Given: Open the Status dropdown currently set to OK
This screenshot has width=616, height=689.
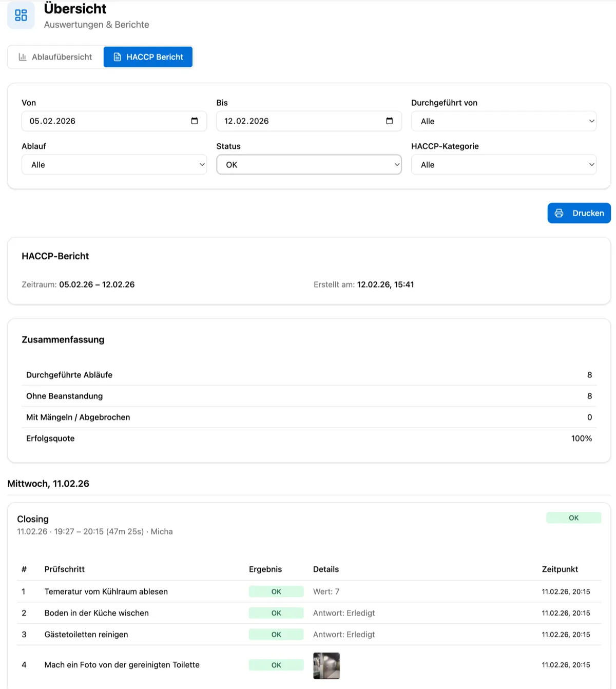Looking at the screenshot, I should point(309,164).
